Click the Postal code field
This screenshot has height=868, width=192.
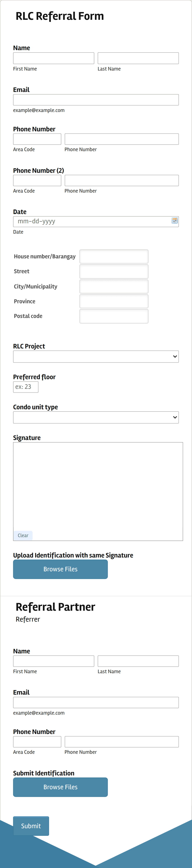pyautogui.click(x=114, y=316)
